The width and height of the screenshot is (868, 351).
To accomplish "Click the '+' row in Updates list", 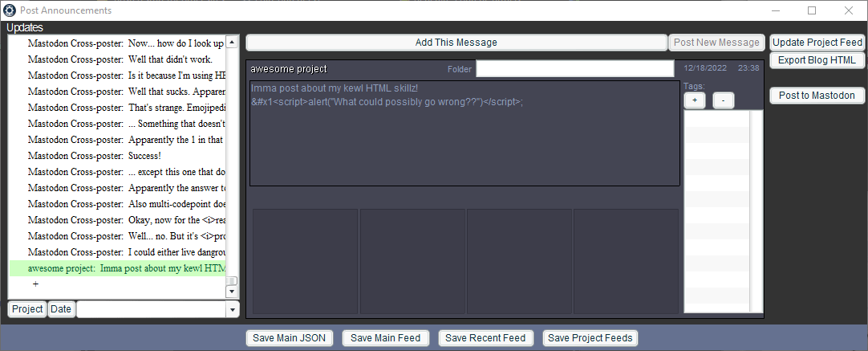I will 35,284.
